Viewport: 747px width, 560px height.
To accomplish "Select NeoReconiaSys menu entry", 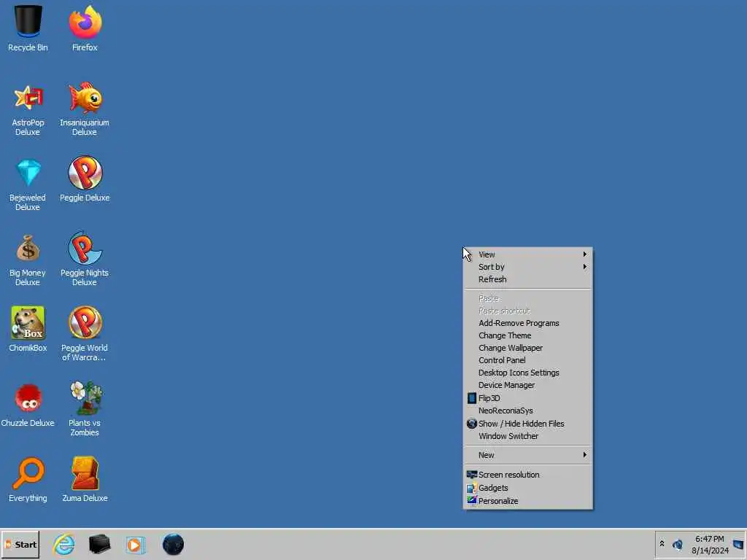I will click(528, 411).
